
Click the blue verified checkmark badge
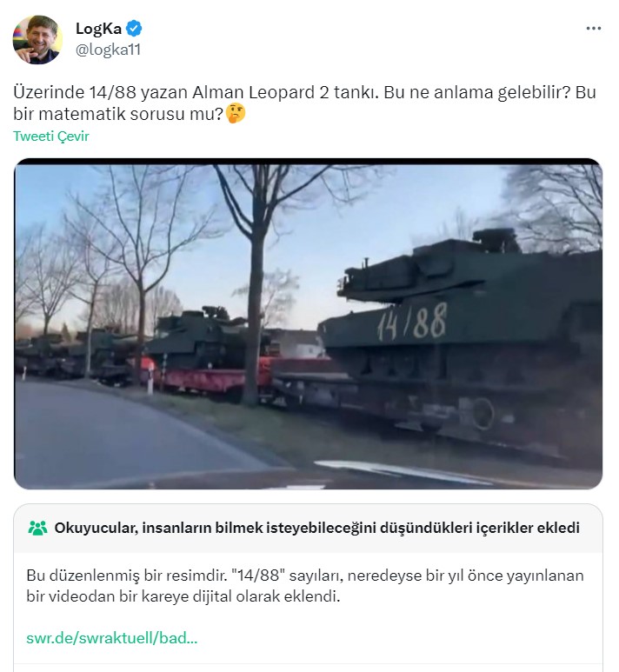pos(135,29)
